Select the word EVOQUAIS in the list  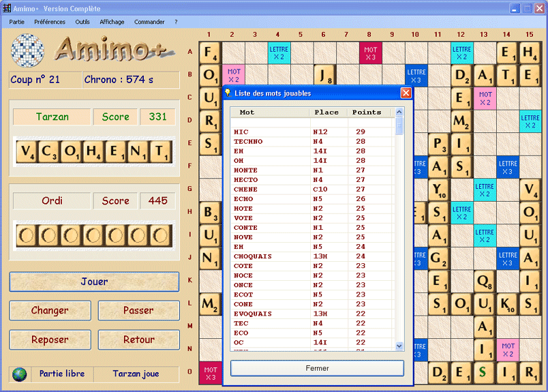(253, 314)
